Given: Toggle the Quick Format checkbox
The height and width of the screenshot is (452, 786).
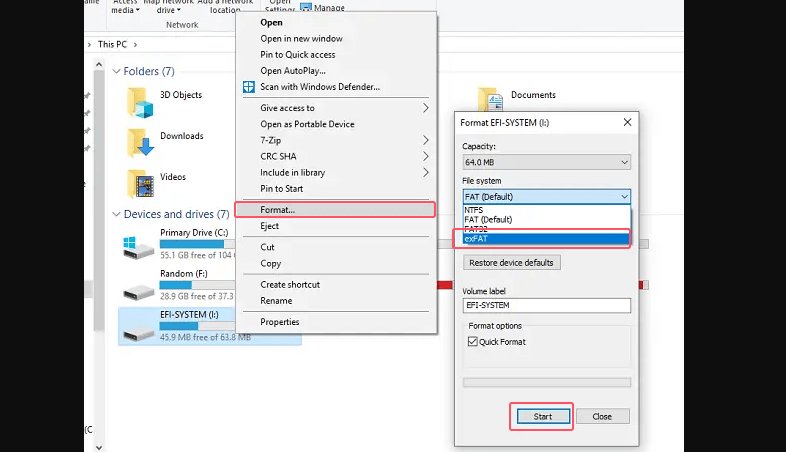Looking at the screenshot, I should (472, 342).
